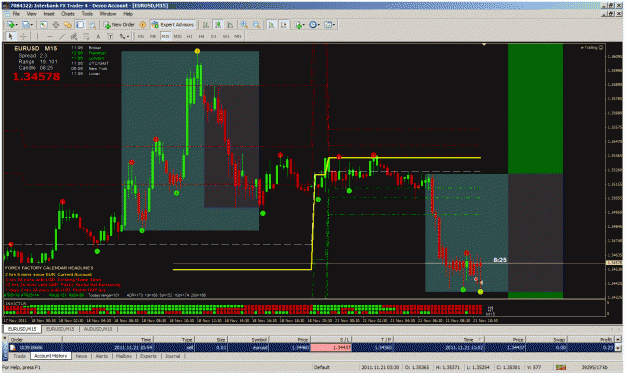This screenshot has height=373, width=625.
Task: Click the connection status 39295/17 kb
Action: coord(595,367)
